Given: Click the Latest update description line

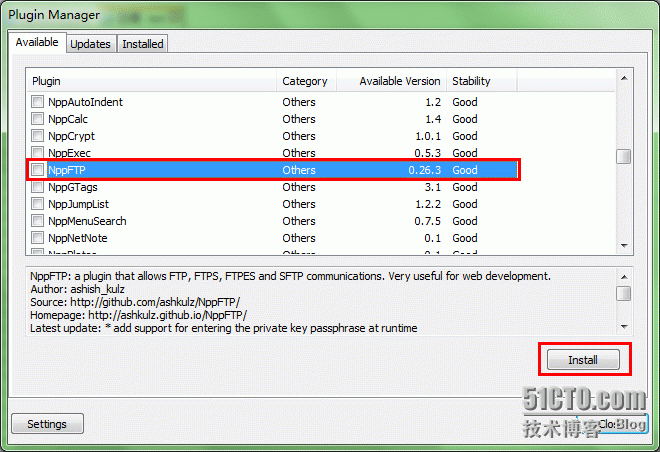Looking at the screenshot, I should pyautogui.click(x=224, y=328).
